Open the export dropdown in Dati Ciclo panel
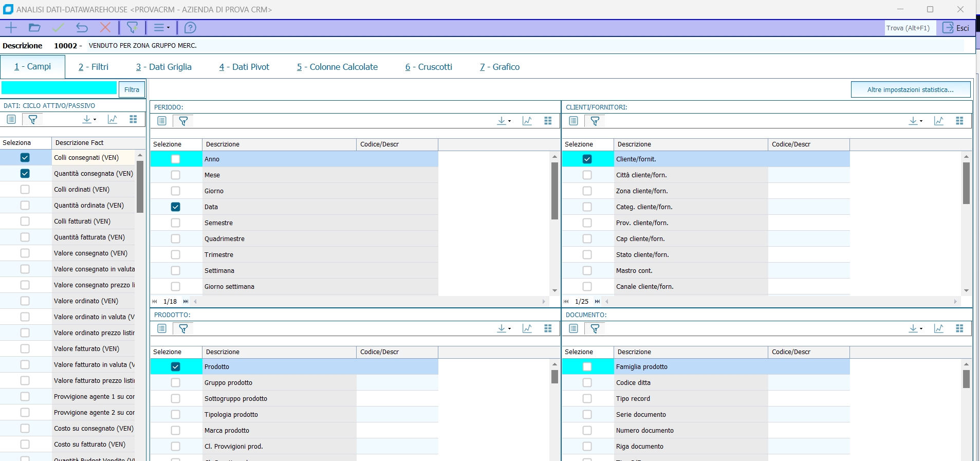Screen dimensions: 980x461 (89, 119)
